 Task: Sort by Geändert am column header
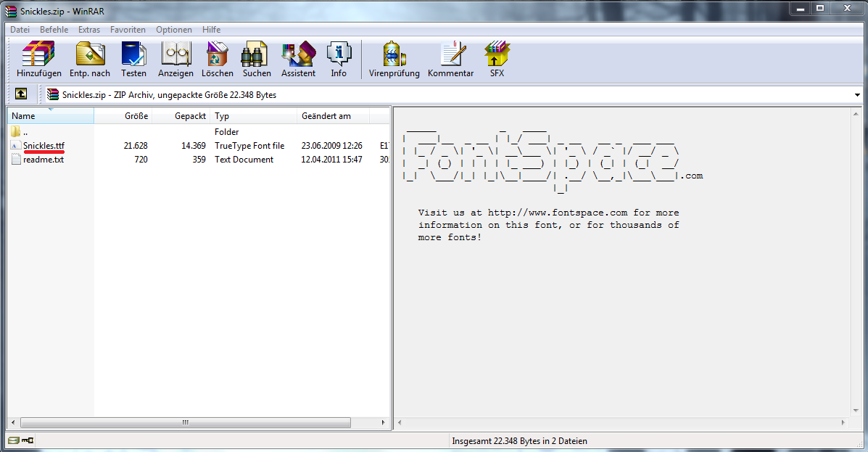(334, 116)
